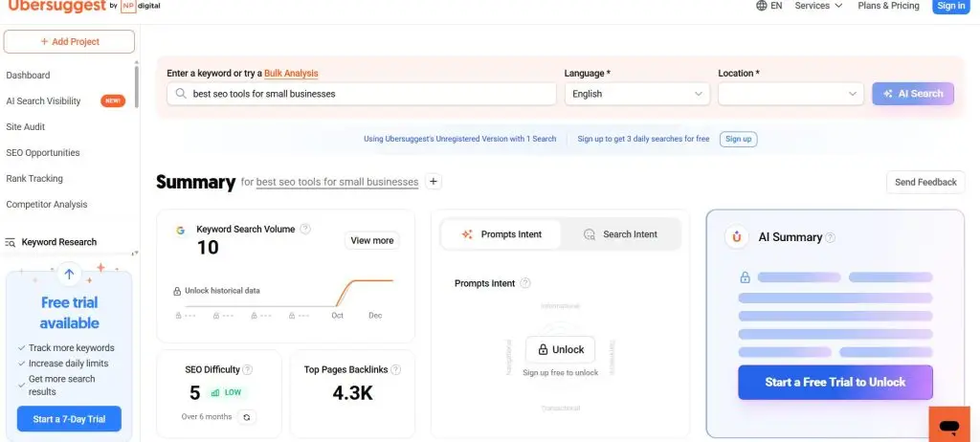Click the NEW badge next to AI Search Visibility

click(113, 100)
